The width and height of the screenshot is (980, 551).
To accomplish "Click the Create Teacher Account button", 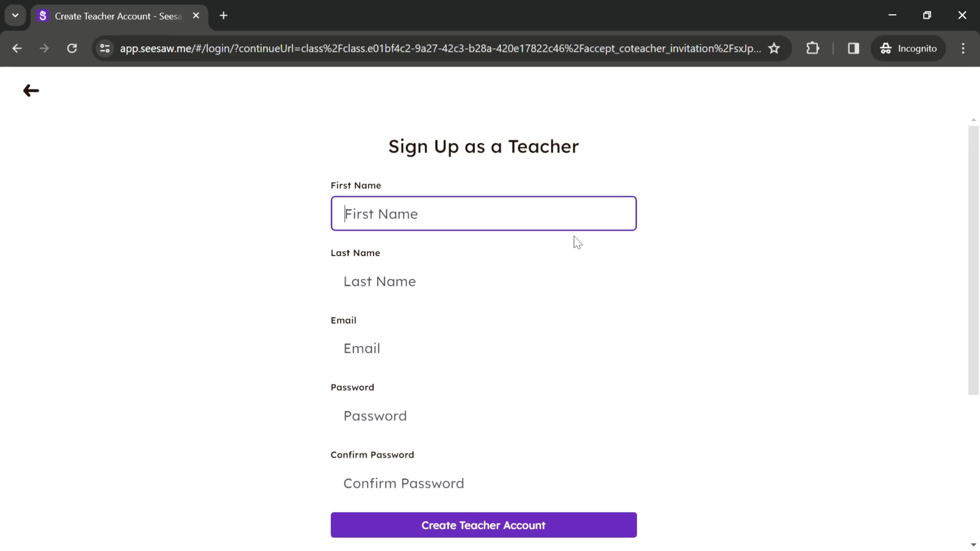I will (483, 525).
